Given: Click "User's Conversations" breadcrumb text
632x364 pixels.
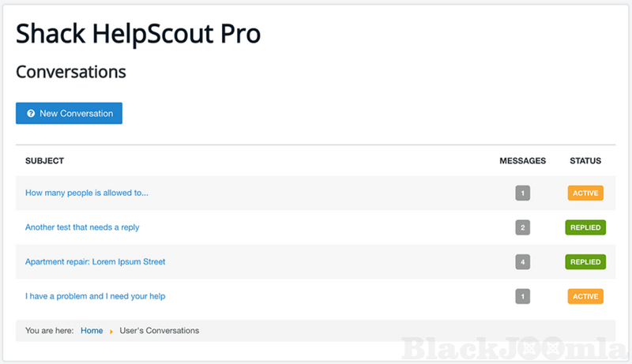Looking at the screenshot, I should coord(160,331).
